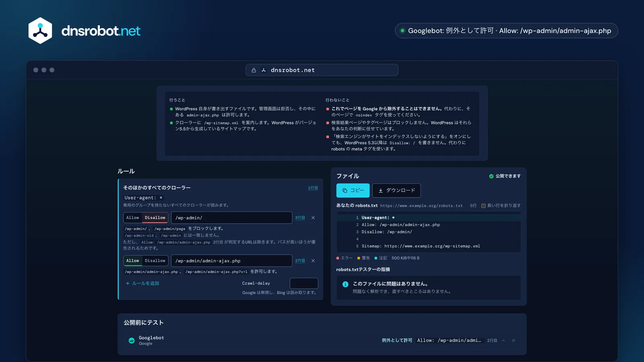Click the コピー copy button
The height and width of the screenshot is (362, 644).
click(x=353, y=190)
